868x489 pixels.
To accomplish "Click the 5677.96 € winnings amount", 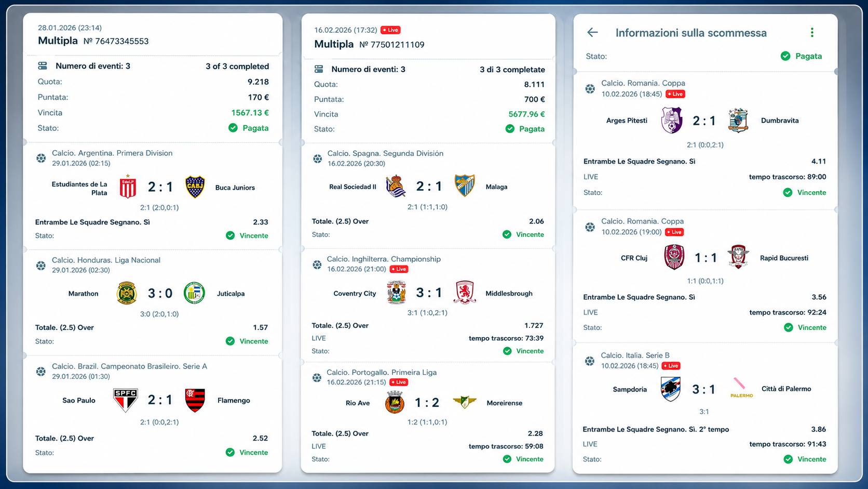I will pyautogui.click(x=526, y=114).
